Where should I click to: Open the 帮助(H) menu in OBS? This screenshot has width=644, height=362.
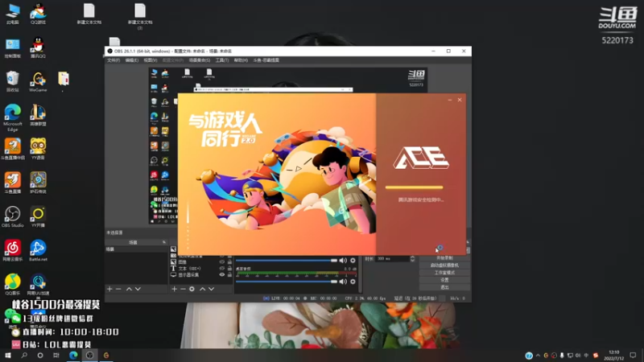click(241, 60)
